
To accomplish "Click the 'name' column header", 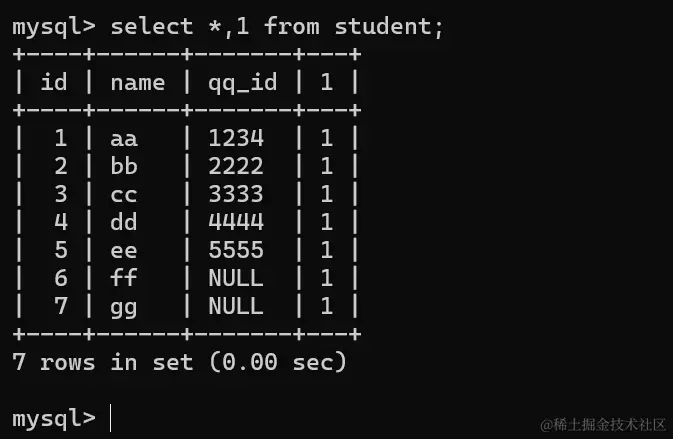I will pyautogui.click(x=138, y=83).
